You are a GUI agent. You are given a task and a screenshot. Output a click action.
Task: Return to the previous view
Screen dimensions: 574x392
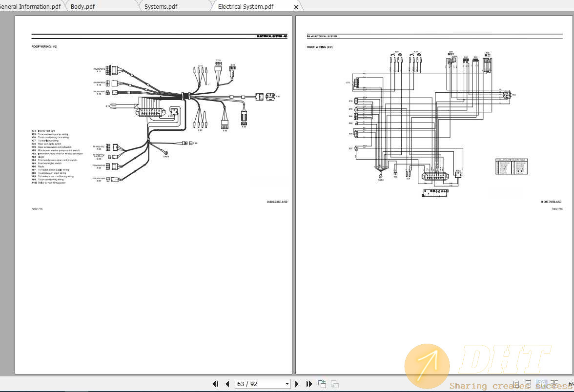point(323,384)
